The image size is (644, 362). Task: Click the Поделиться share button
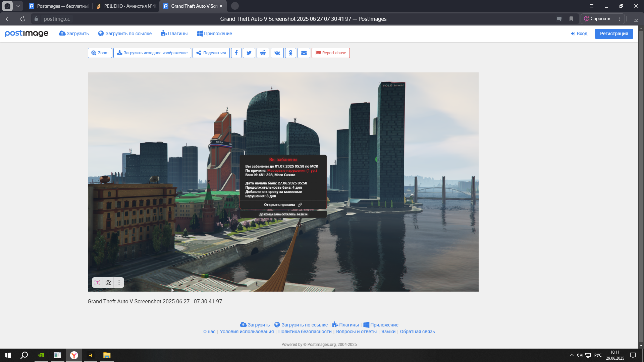click(211, 53)
